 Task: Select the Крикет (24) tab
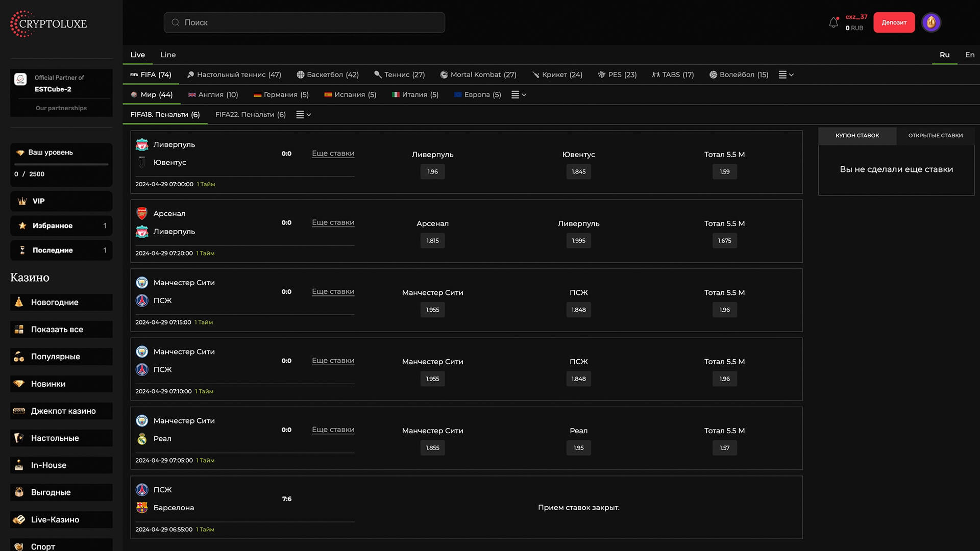pyautogui.click(x=557, y=74)
